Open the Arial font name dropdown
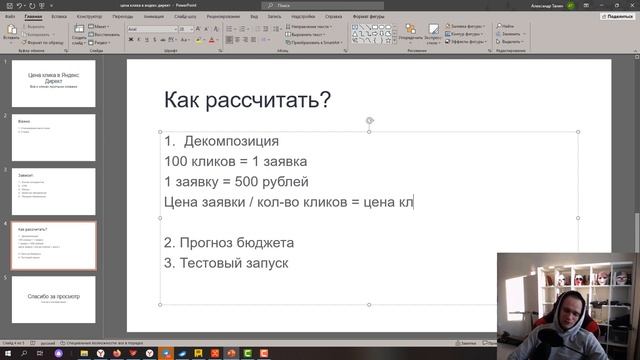Screen dimensions: 640x360 pos(176,29)
